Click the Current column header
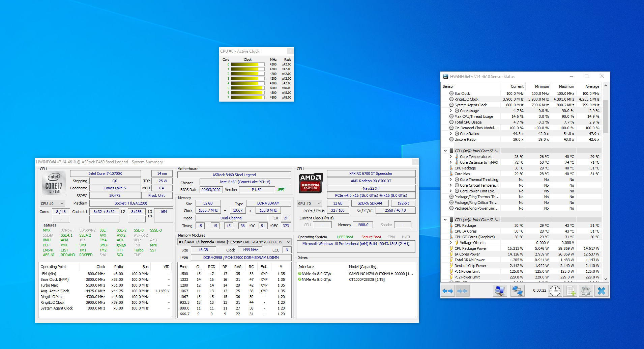Viewport: 644px width, 349px height. 513,86
